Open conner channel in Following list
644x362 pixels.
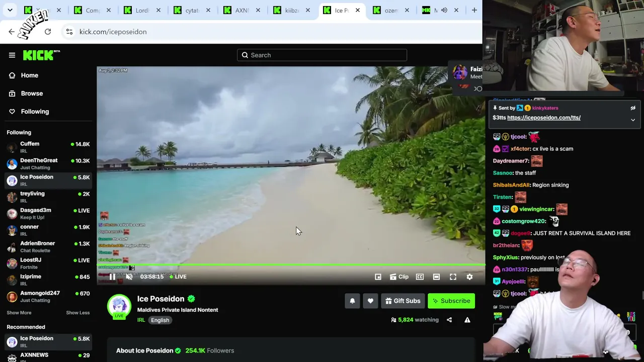(x=48, y=230)
